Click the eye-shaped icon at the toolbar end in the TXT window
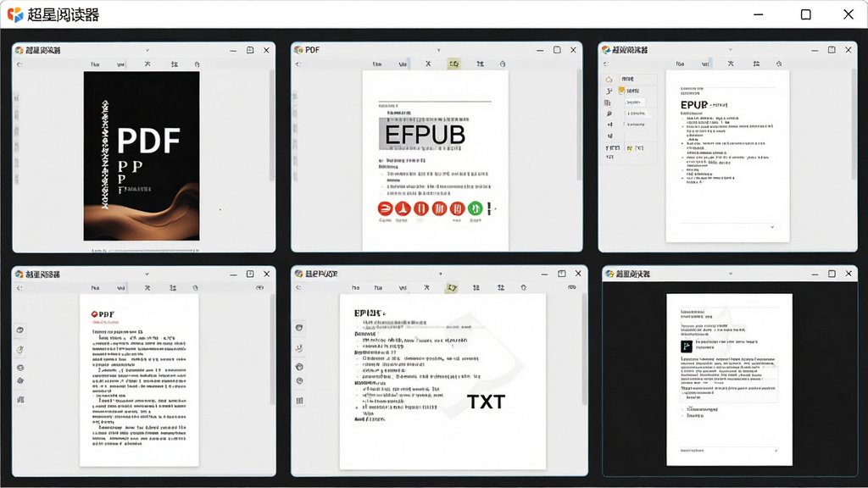 [572, 287]
